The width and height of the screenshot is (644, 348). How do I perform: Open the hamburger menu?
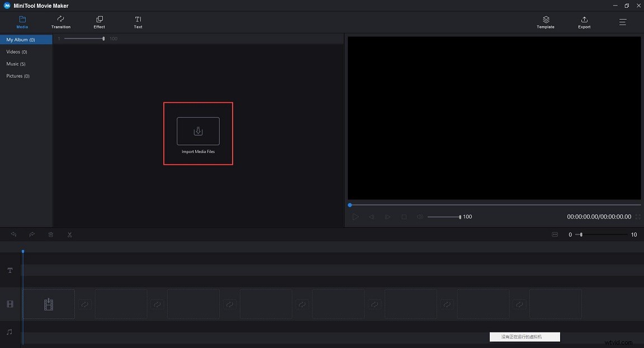(622, 22)
